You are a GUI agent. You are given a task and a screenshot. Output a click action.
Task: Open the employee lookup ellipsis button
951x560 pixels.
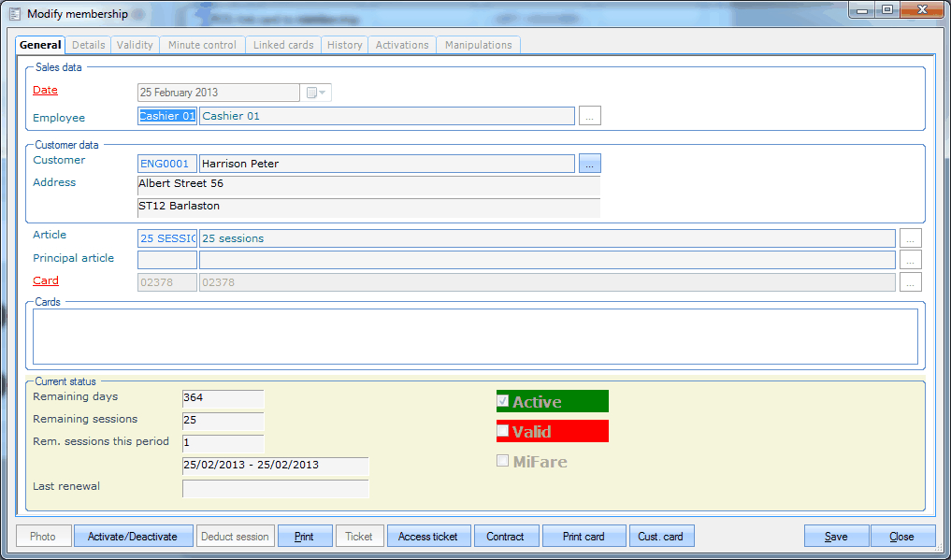(x=590, y=116)
